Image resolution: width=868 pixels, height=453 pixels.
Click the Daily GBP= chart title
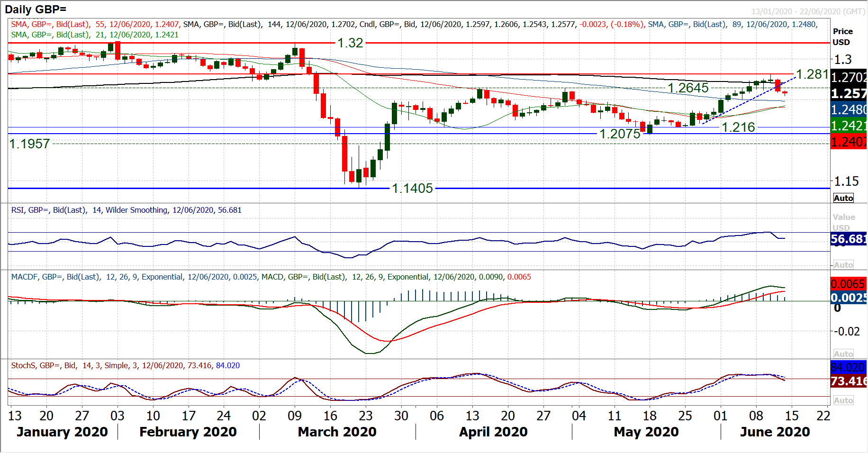coord(36,9)
